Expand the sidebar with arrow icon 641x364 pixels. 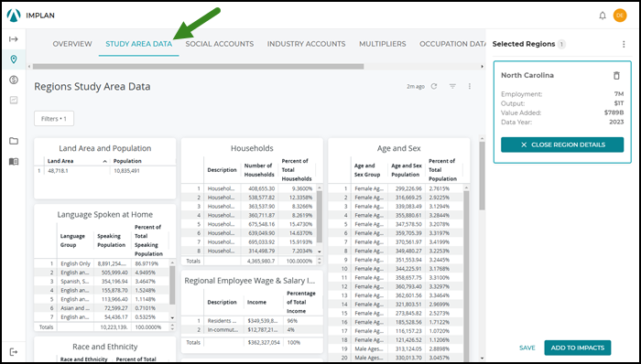coord(14,39)
